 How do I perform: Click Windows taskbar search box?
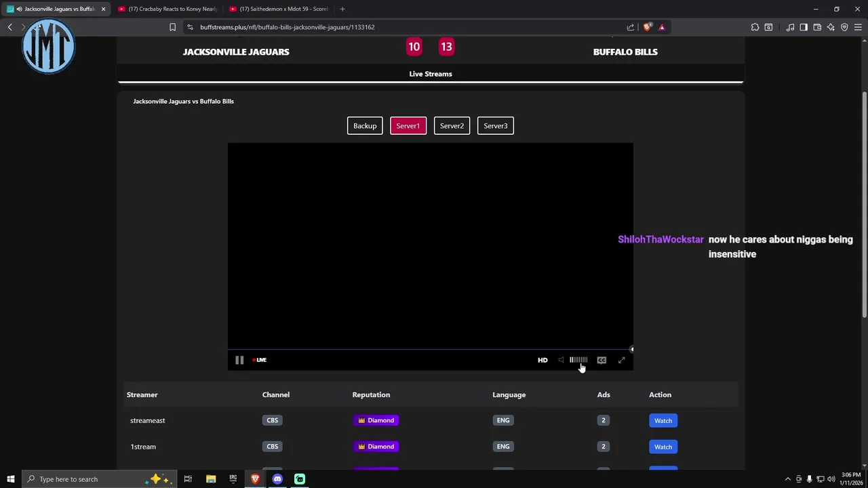[99, 479]
